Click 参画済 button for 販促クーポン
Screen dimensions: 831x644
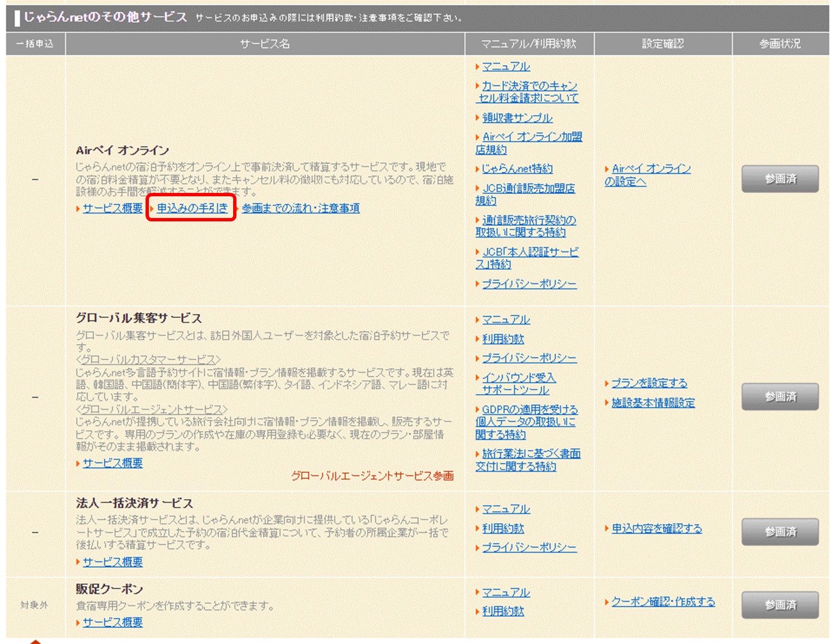pos(779,605)
